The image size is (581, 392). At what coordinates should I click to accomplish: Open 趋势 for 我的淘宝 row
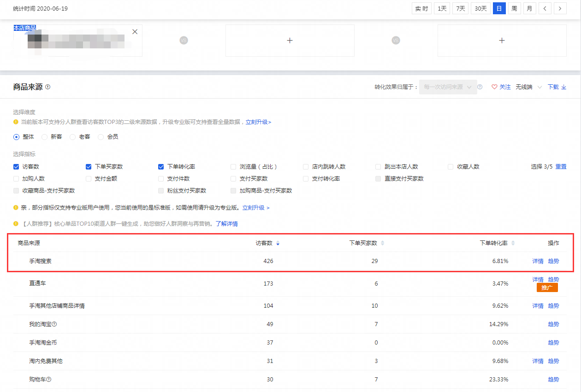(x=553, y=324)
